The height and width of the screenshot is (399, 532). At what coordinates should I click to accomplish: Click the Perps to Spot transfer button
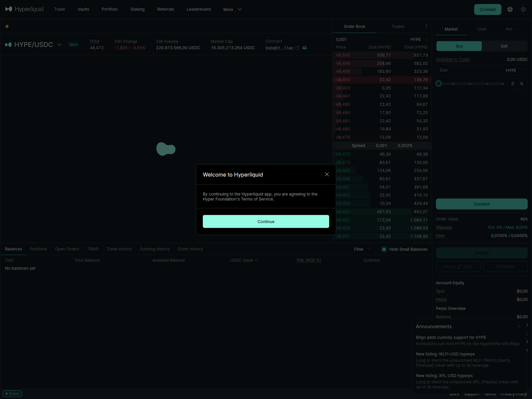coord(458,267)
